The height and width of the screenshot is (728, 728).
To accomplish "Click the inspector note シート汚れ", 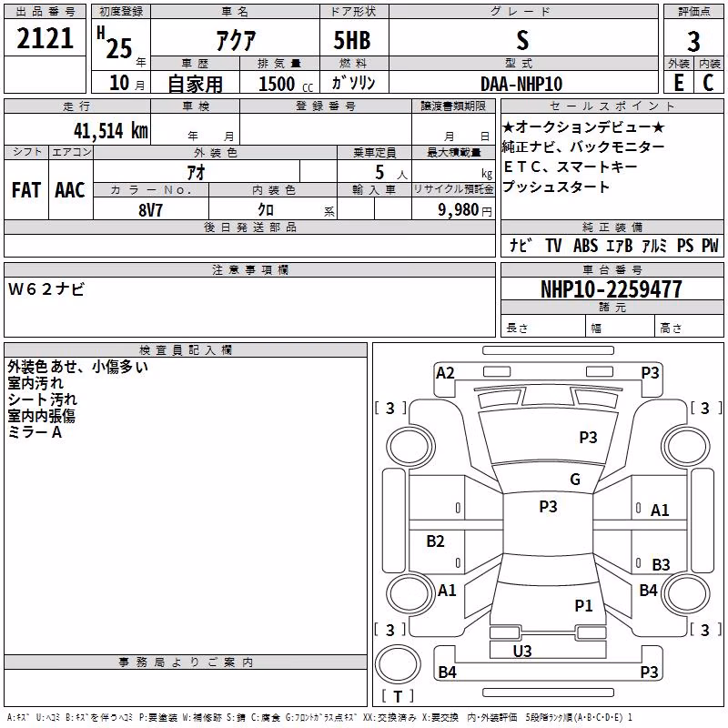I will (x=42, y=399).
